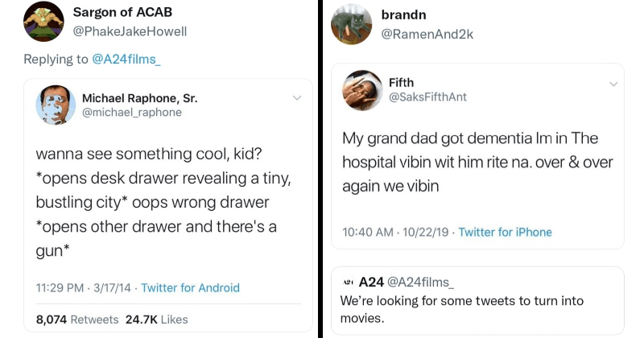Click Twitter for iPhone source link
Image resolution: width=644 pixels, height=338 pixels.
click(505, 232)
